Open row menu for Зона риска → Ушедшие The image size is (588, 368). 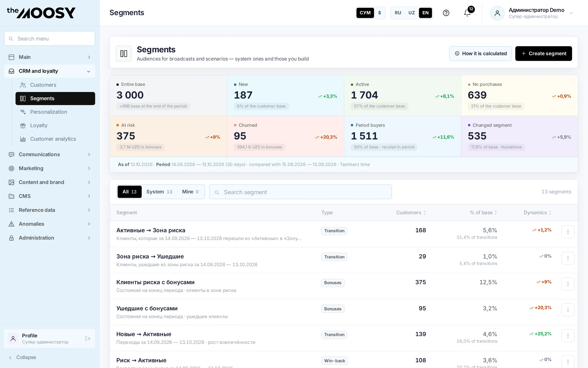coord(568,258)
